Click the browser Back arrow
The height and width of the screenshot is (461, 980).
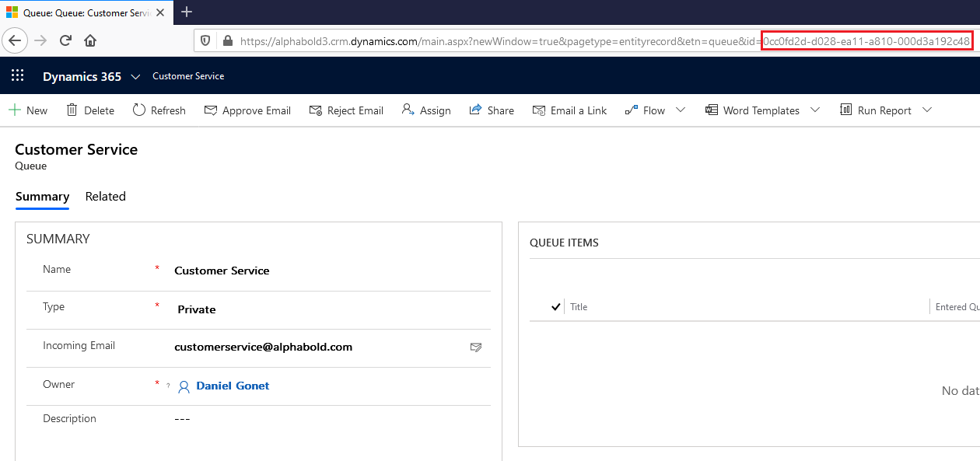[16, 40]
